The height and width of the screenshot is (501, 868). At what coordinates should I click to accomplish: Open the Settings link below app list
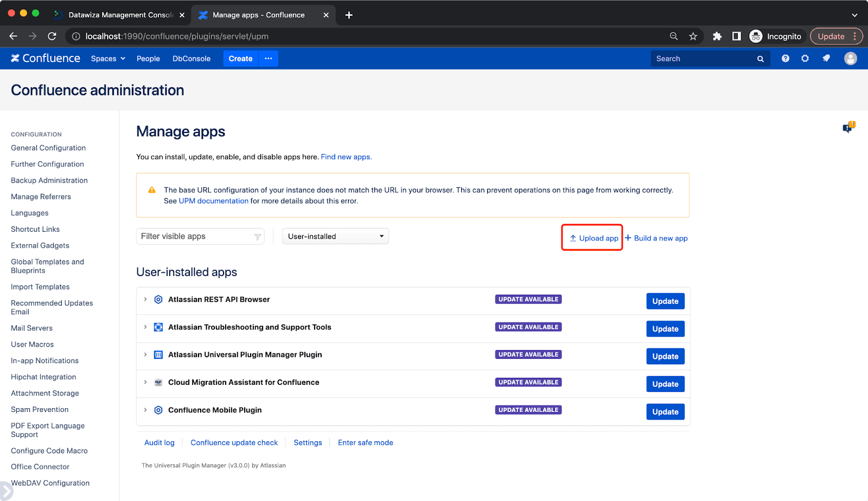click(x=308, y=443)
